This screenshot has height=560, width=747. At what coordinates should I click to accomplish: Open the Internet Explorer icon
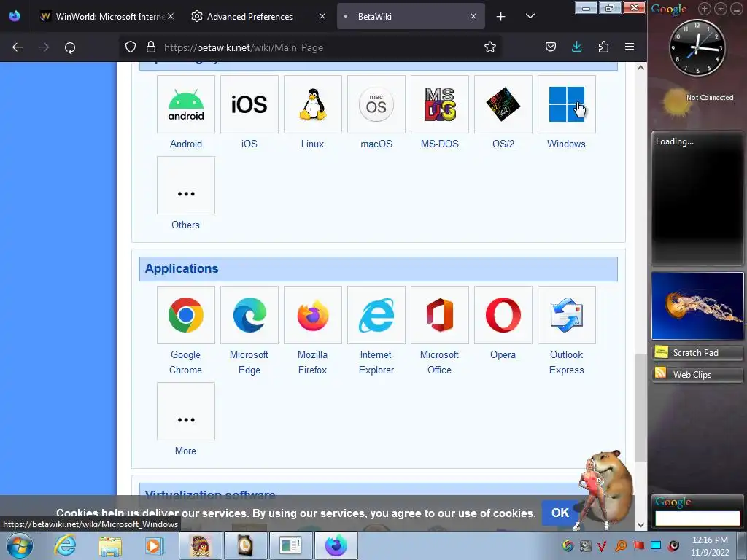tap(376, 315)
